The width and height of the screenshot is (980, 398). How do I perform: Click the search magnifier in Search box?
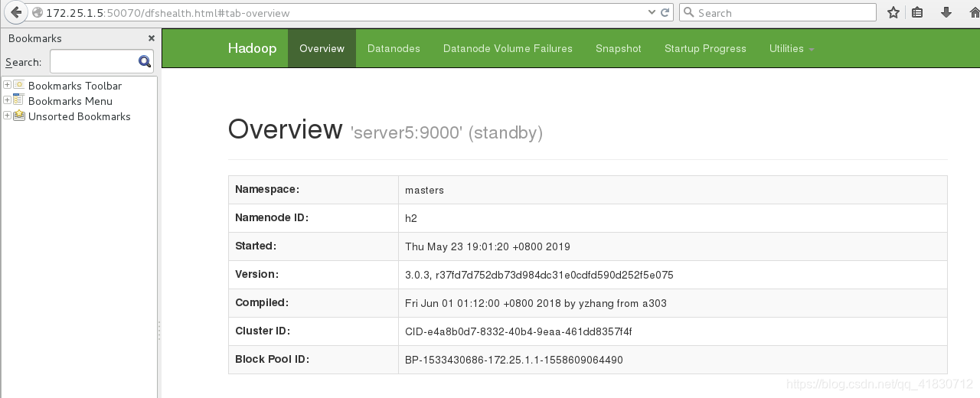688,12
